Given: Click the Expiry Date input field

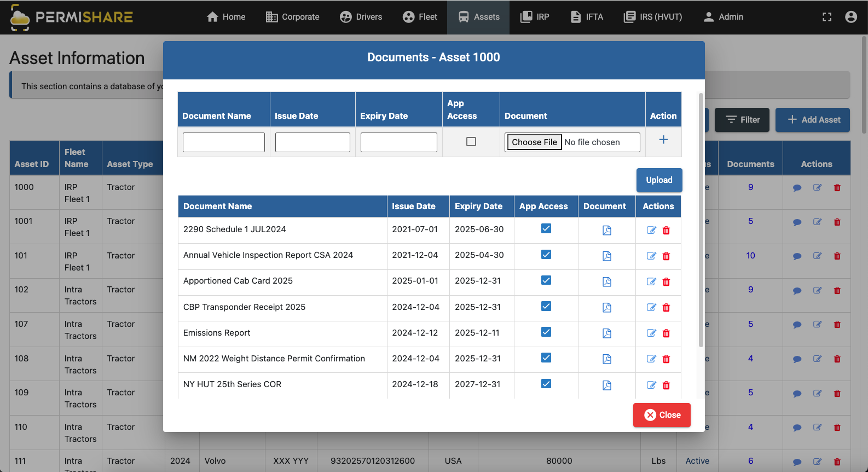Looking at the screenshot, I should (399, 142).
